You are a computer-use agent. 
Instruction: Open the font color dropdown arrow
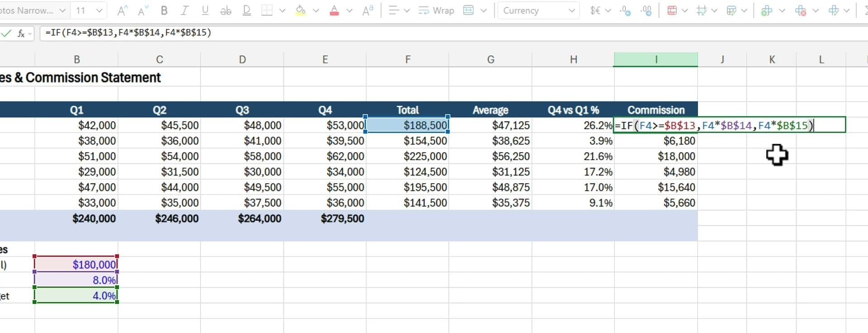tap(349, 10)
